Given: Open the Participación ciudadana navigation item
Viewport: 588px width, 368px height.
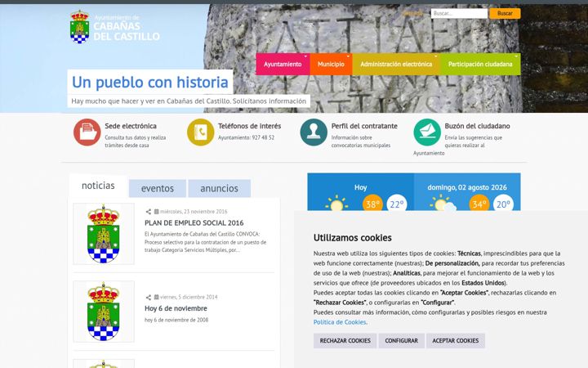Looking at the screenshot, I should coord(480,65).
